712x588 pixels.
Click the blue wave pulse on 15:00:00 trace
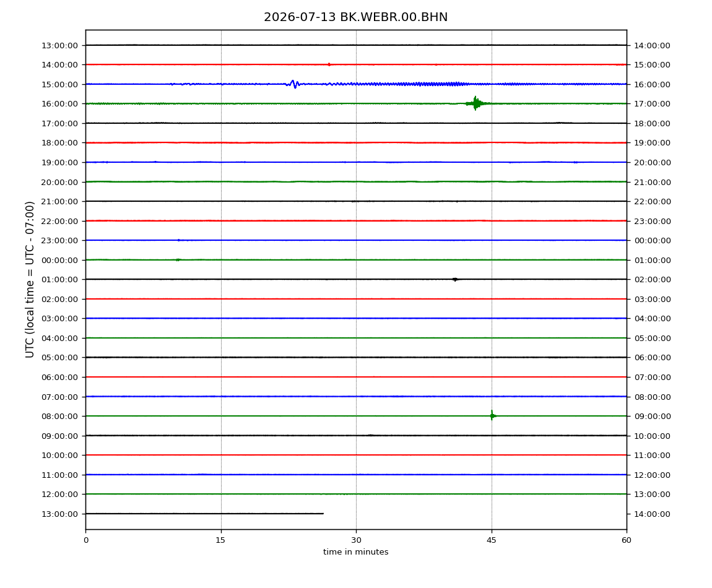(x=293, y=84)
